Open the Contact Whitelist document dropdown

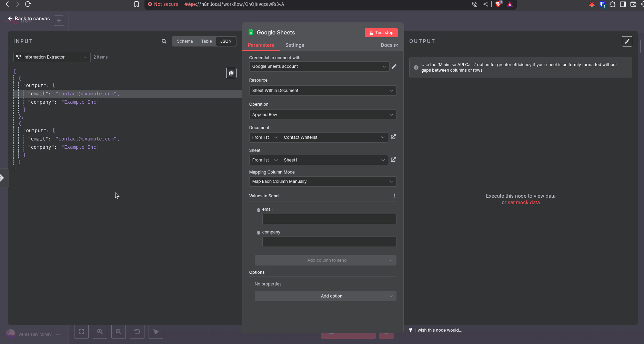pyautogui.click(x=334, y=137)
